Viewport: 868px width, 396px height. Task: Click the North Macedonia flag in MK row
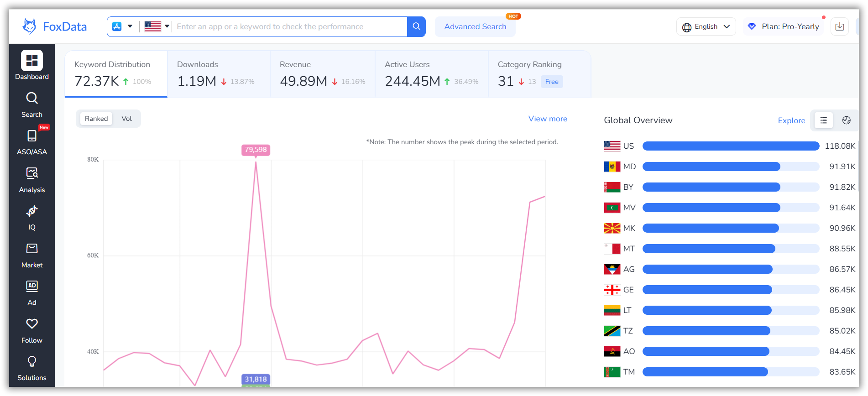click(612, 228)
